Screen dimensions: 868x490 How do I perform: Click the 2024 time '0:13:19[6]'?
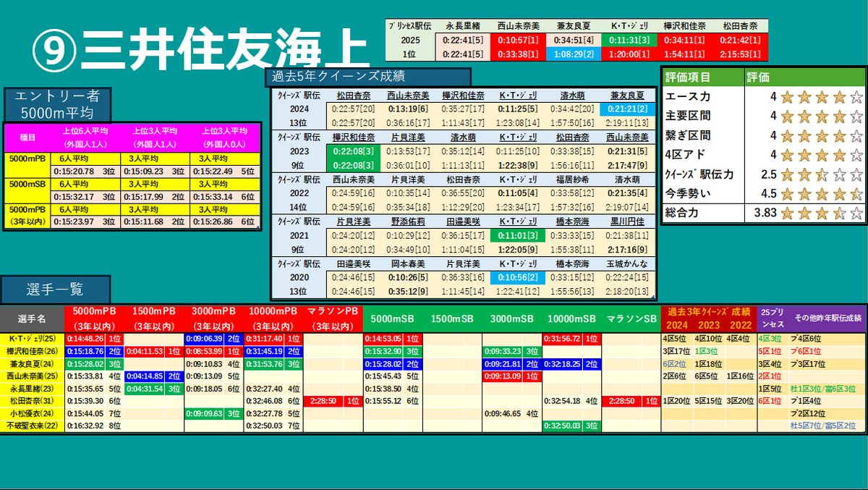[407, 108]
